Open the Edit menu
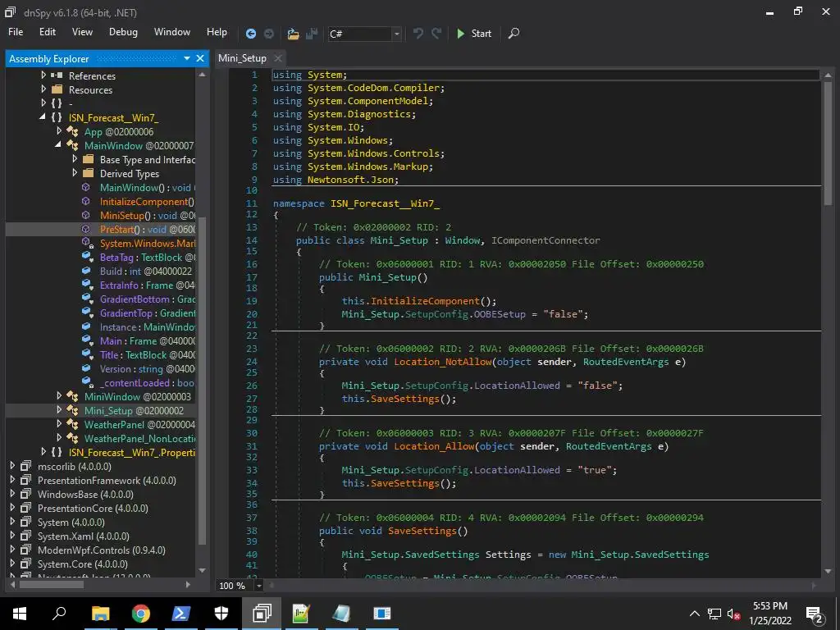The height and width of the screenshot is (630, 840). 48,32
